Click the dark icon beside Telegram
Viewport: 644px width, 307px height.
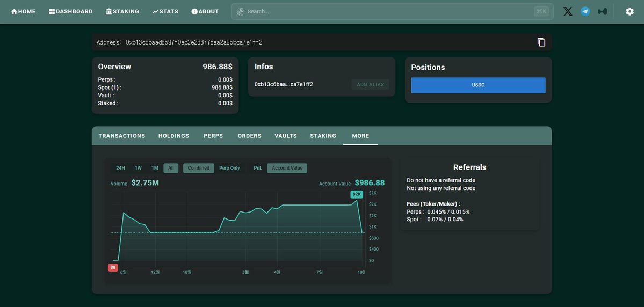click(x=603, y=11)
